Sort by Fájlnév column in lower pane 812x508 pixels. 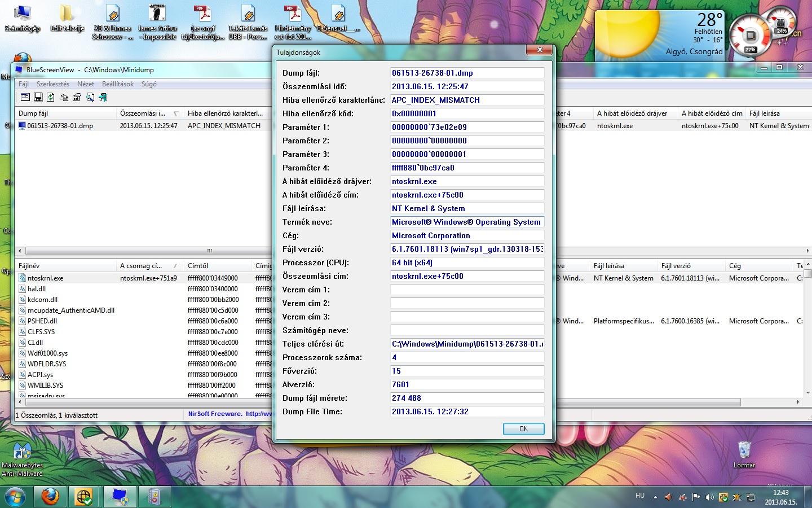click(x=66, y=265)
